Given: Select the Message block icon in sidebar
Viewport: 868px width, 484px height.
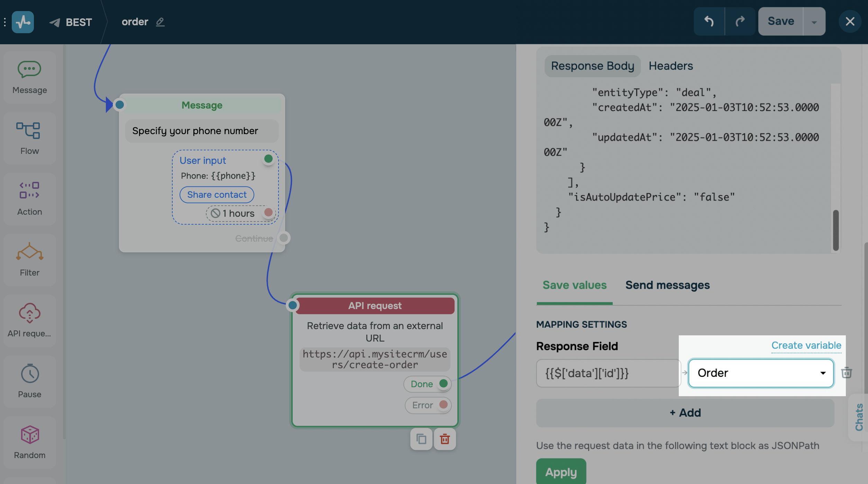Looking at the screenshot, I should pos(29,77).
